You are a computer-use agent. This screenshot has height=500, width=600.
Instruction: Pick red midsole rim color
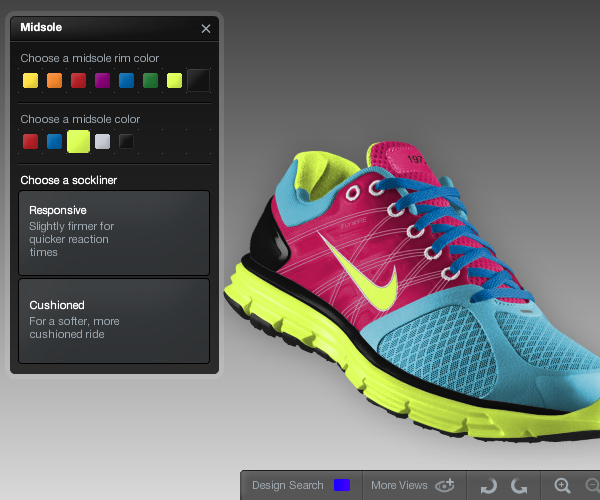pyautogui.click(x=78, y=81)
